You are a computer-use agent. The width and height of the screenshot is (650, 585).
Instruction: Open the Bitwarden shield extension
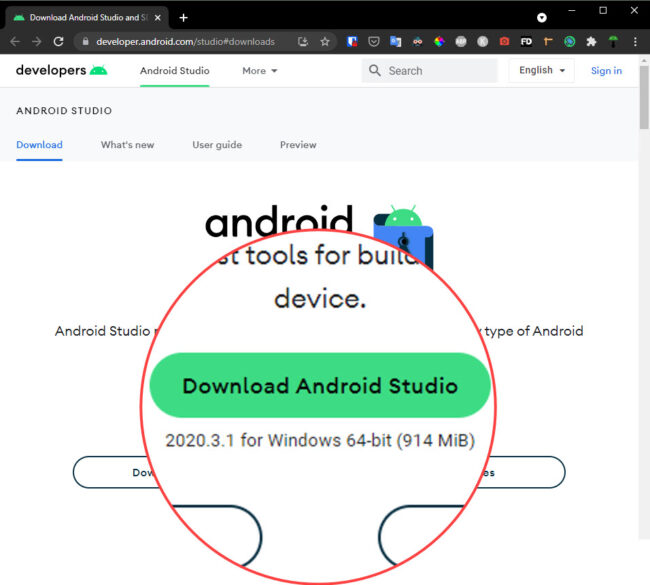tap(352, 41)
